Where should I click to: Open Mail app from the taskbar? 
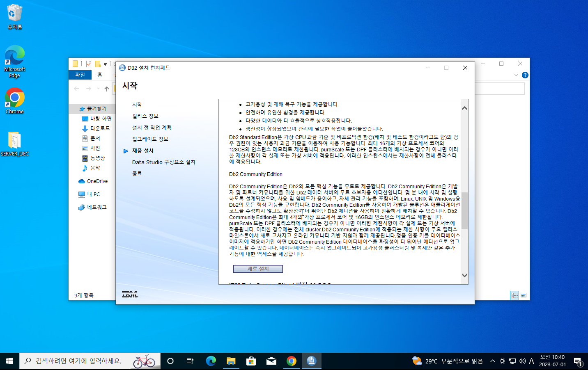pos(271,361)
